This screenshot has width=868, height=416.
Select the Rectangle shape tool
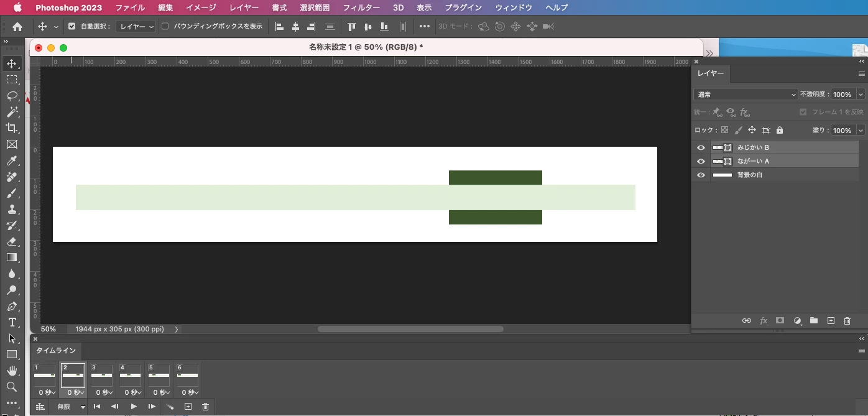(x=12, y=354)
